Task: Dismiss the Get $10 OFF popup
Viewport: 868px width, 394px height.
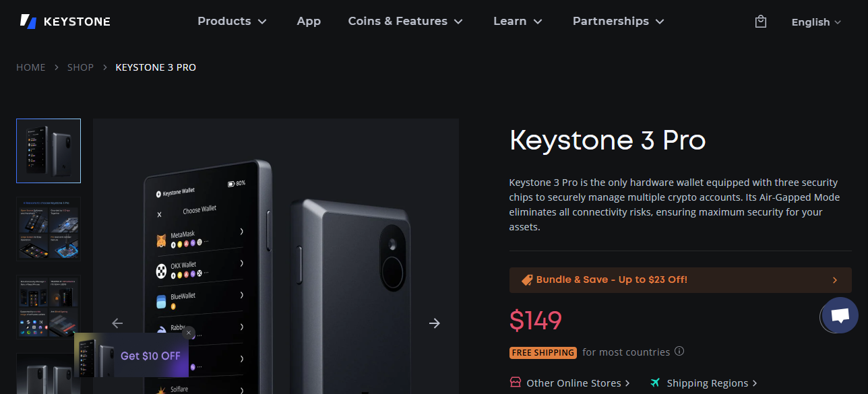Action: click(x=189, y=333)
